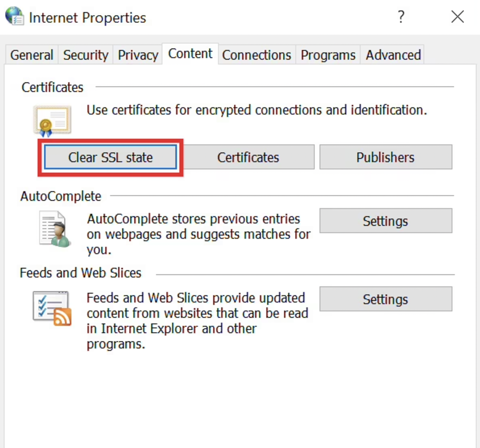Screen dimensions: 480x448
Task: Click the question mark help icon
Action: pos(401,17)
